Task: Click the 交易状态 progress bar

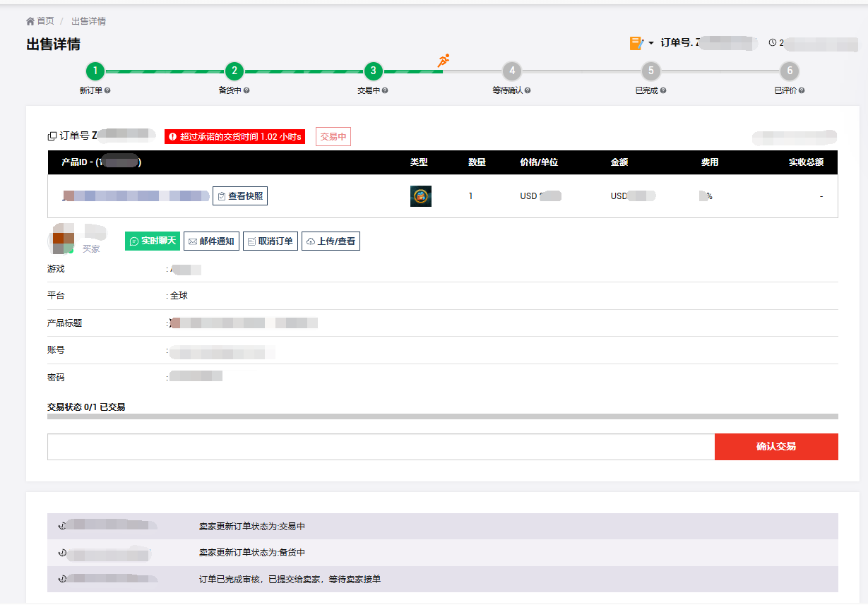Action: tap(442, 417)
